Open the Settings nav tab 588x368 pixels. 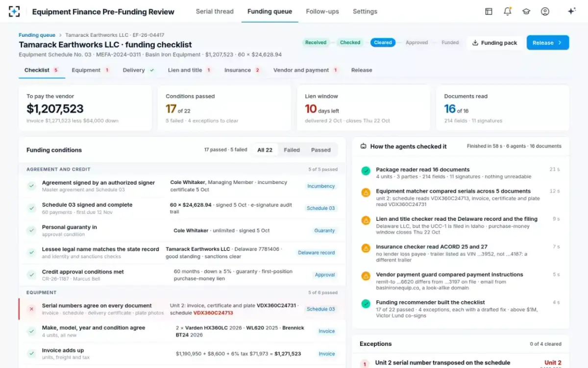point(365,11)
